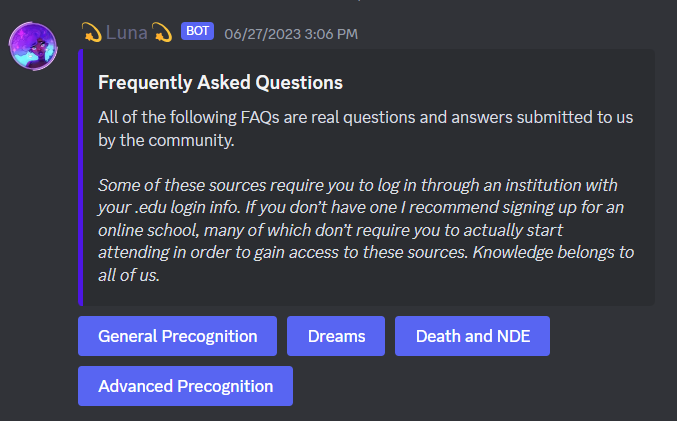Click the purple embed accent bar

(x=81, y=177)
